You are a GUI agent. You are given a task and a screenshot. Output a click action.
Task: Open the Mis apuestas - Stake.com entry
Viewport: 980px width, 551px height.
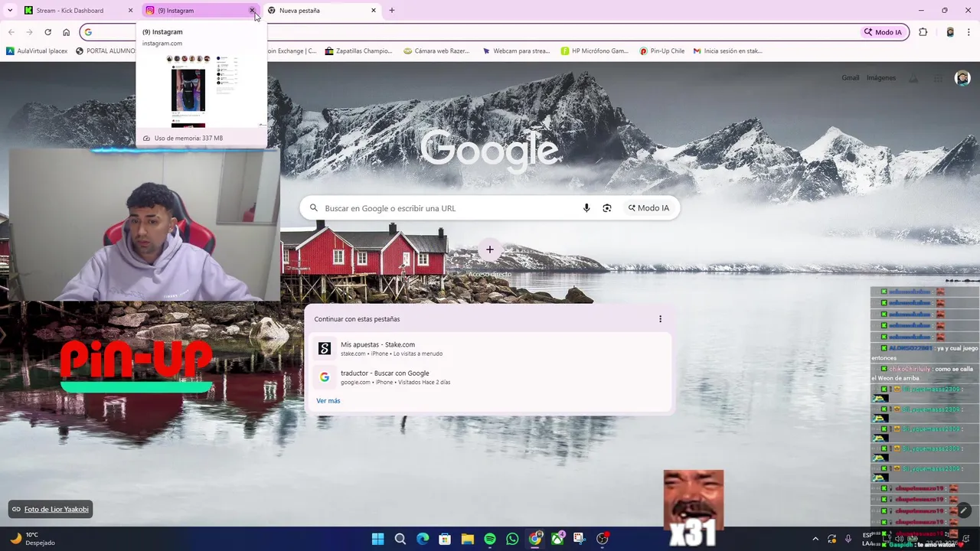[x=488, y=349]
